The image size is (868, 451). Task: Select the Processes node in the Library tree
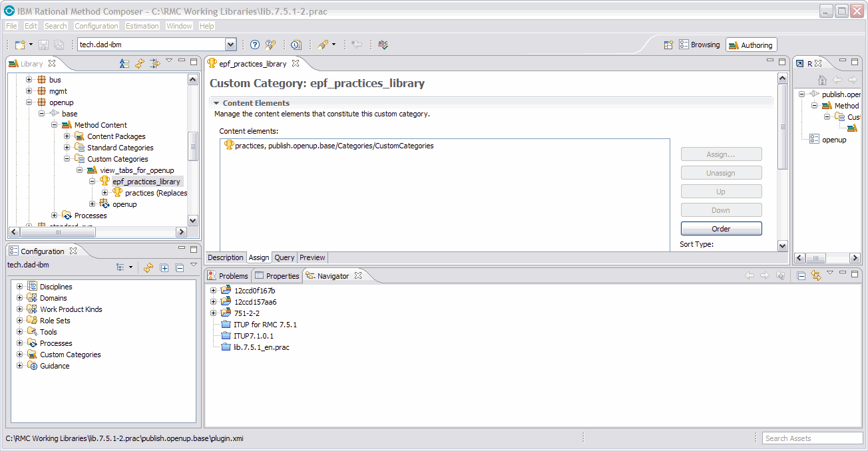tap(90, 216)
